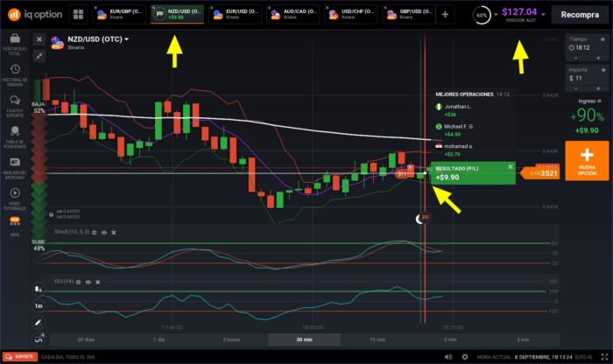613x364 pixels.
Task: Toggle Stoch indicator visibility eye
Action: (x=104, y=233)
